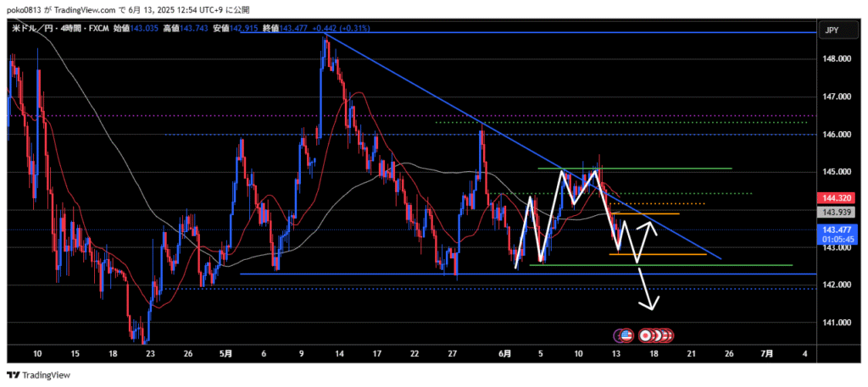
Task: Click the rightmost economic event marker icon
Action: 668,334
